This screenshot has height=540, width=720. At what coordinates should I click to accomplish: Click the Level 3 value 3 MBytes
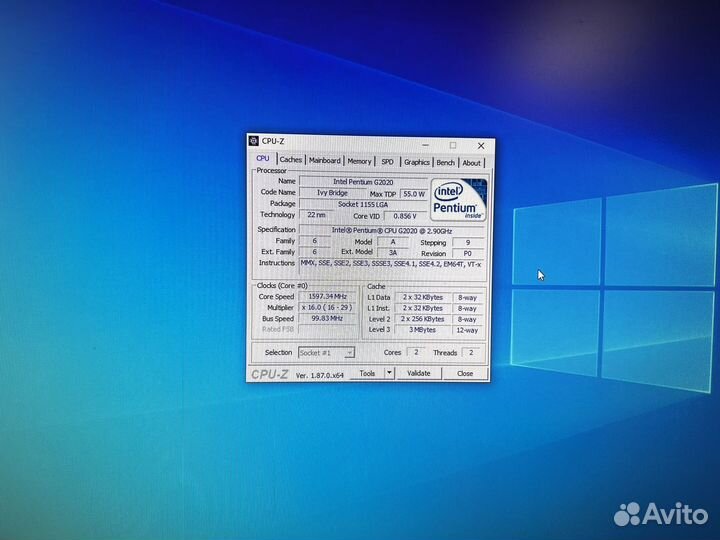423,330
